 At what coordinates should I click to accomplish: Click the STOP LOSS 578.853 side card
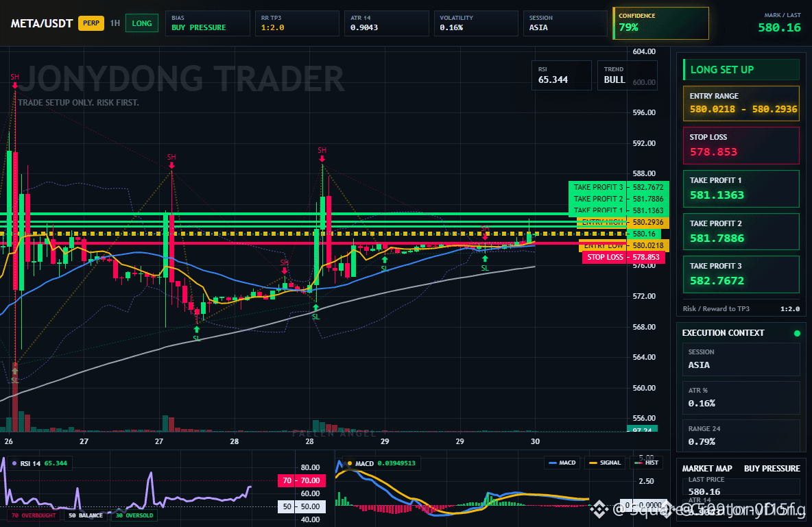(x=741, y=145)
